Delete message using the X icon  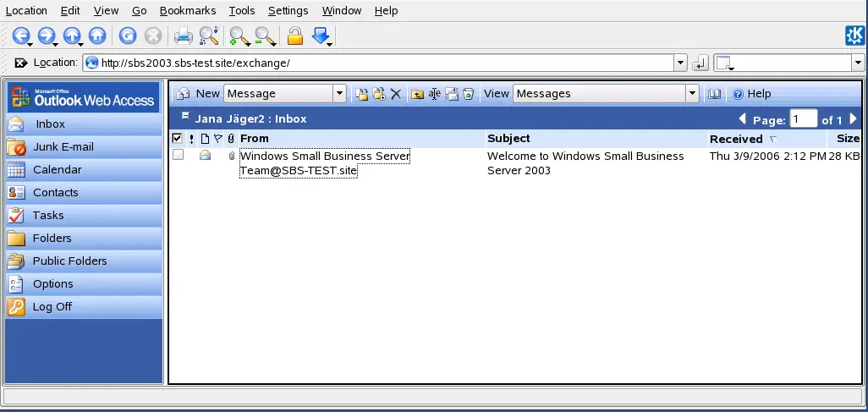(x=395, y=94)
